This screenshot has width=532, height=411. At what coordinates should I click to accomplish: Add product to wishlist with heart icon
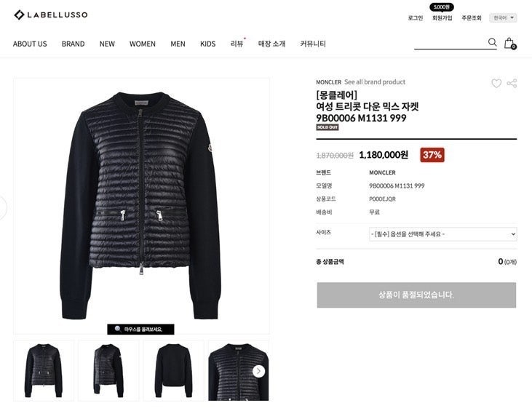click(496, 83)
